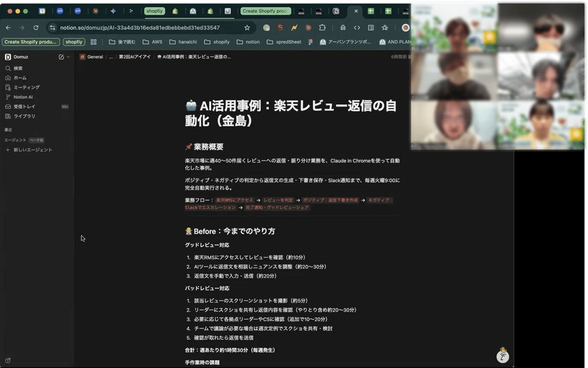
Task: Click the Before：今までのやり方 heading
Action: click(234, 231)
